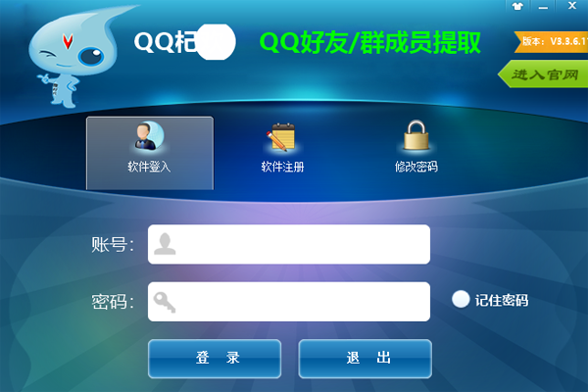Click the person silhouette in account field
Screen dimensions: 588x392
pyautogui.click(x=165, y=244)
